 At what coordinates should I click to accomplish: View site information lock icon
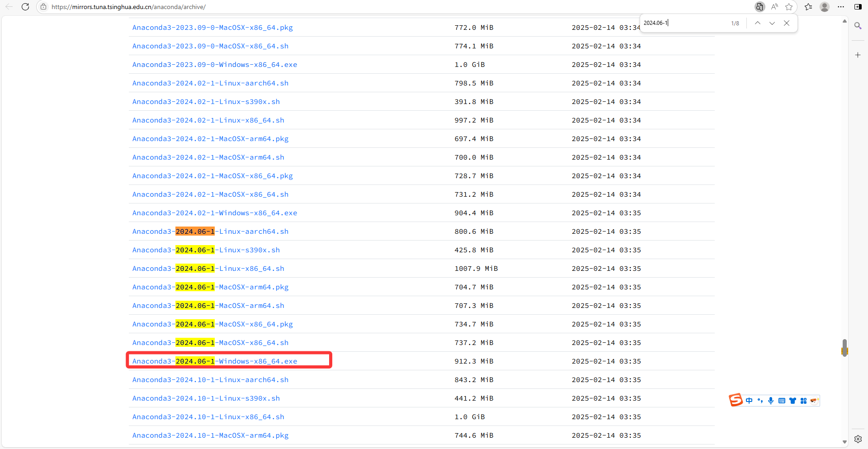click(43, 7)
